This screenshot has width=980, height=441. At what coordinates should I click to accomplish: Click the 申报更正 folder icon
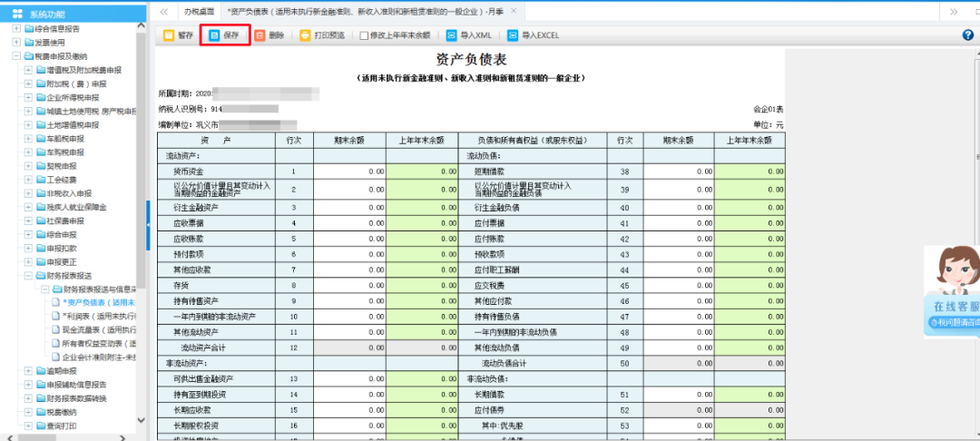point(41,262)
